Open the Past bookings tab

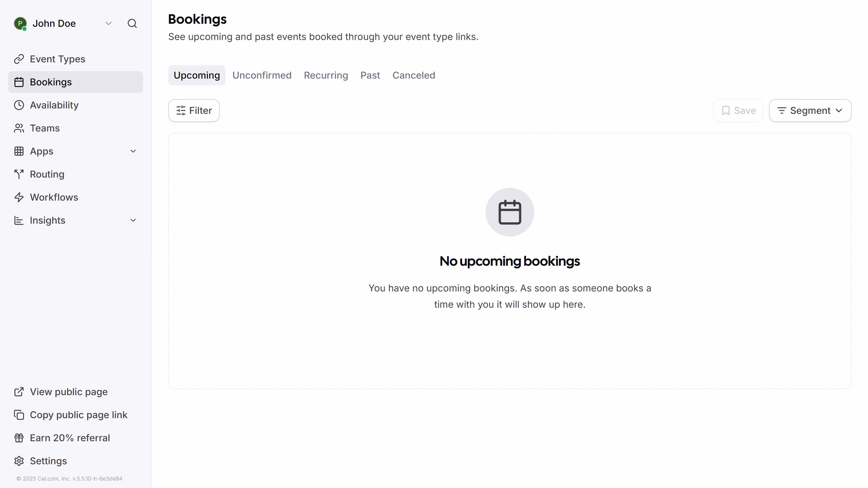[370, 75]
